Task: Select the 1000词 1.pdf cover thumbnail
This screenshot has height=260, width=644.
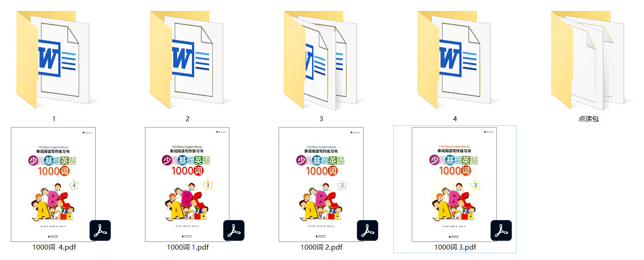Action: coord(187,181)
